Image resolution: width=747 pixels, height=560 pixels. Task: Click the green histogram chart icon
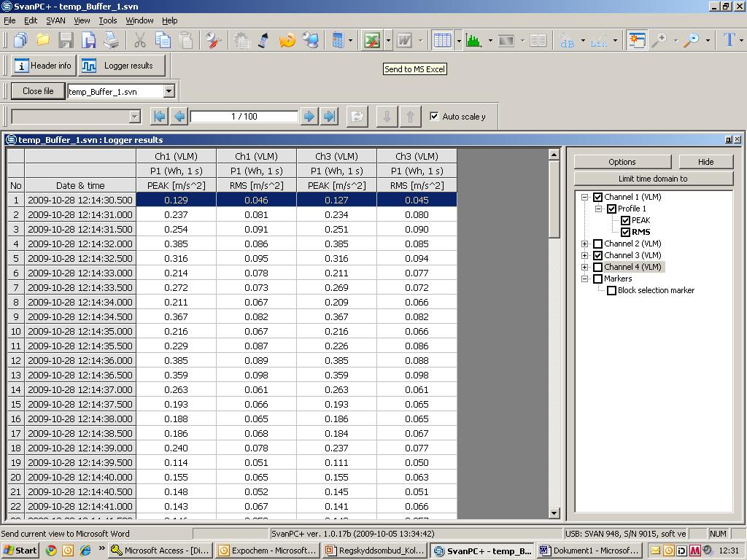[473, 40]
